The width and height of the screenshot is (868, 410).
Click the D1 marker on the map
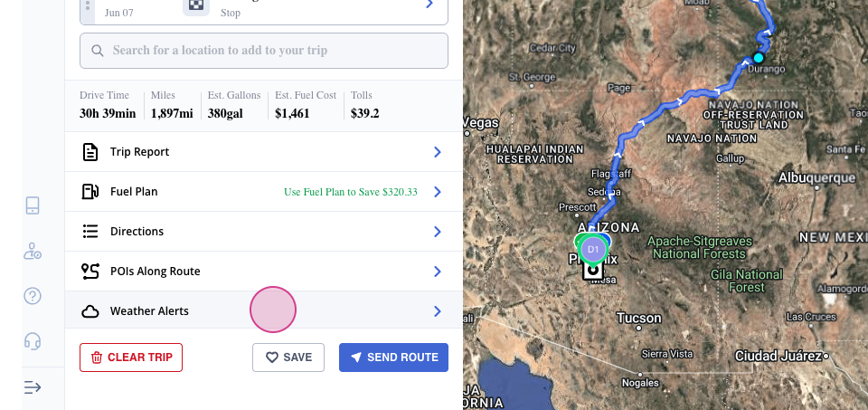pos(593,248)
